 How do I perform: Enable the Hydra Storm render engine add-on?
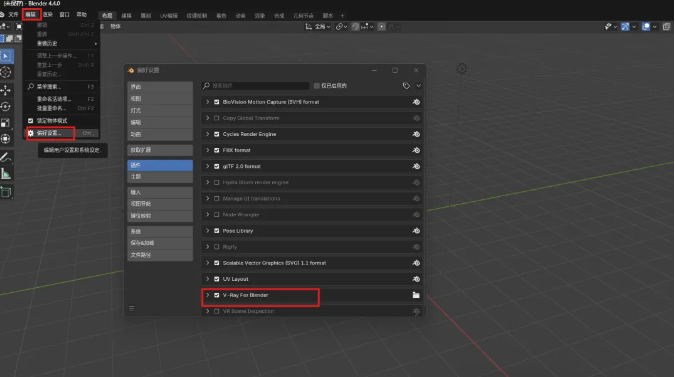217,182
